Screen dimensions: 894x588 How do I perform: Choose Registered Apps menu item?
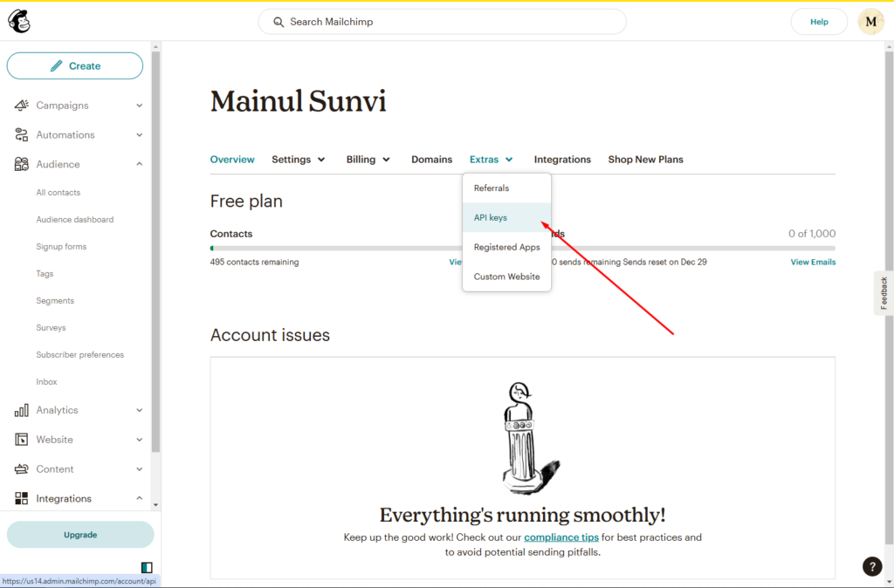(507, 247)
